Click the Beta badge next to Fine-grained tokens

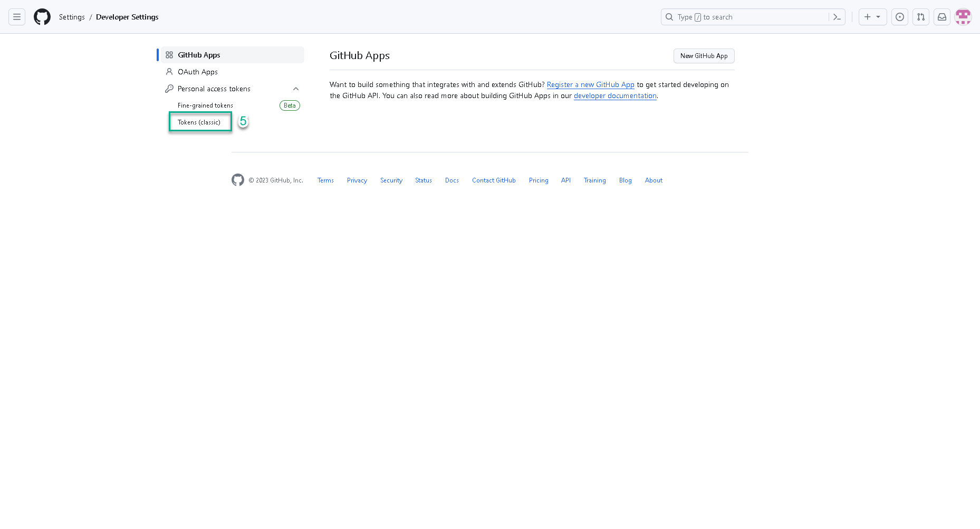[289, 105]
